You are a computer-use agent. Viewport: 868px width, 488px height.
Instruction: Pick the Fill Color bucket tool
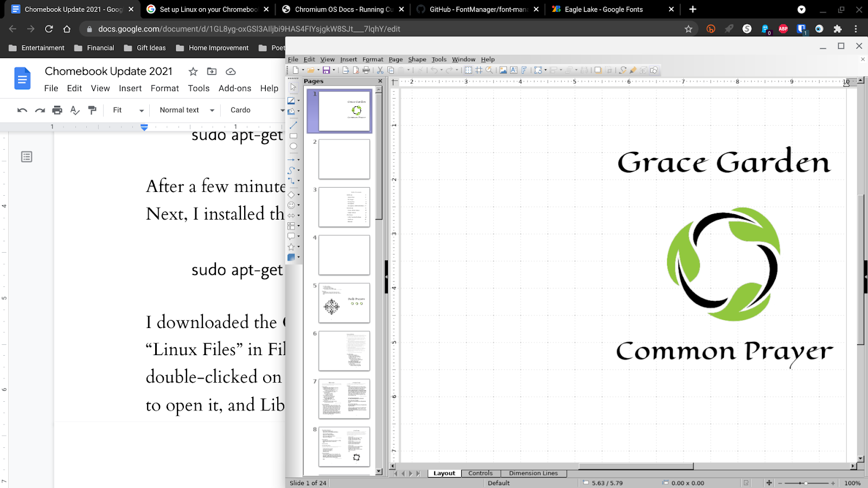(291, 111)
